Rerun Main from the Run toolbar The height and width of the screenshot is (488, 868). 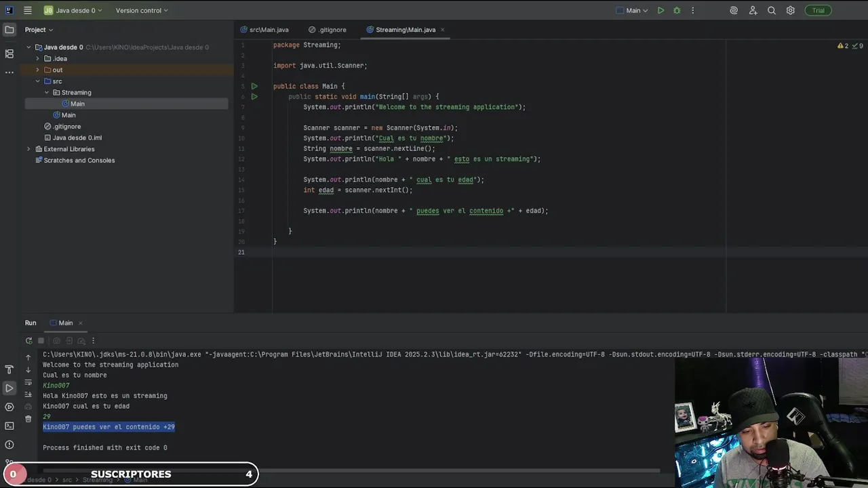coord(28,341)
